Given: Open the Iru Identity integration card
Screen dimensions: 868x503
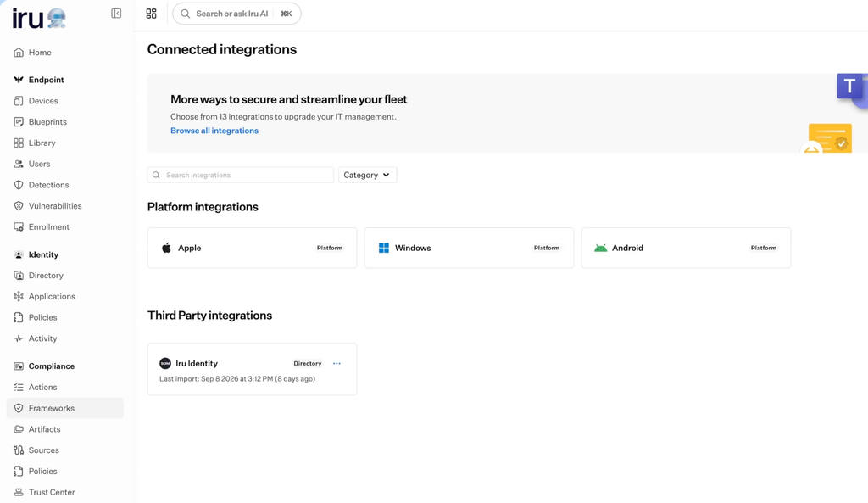Looking at the screenshot, I should click(x=252, y=369).
